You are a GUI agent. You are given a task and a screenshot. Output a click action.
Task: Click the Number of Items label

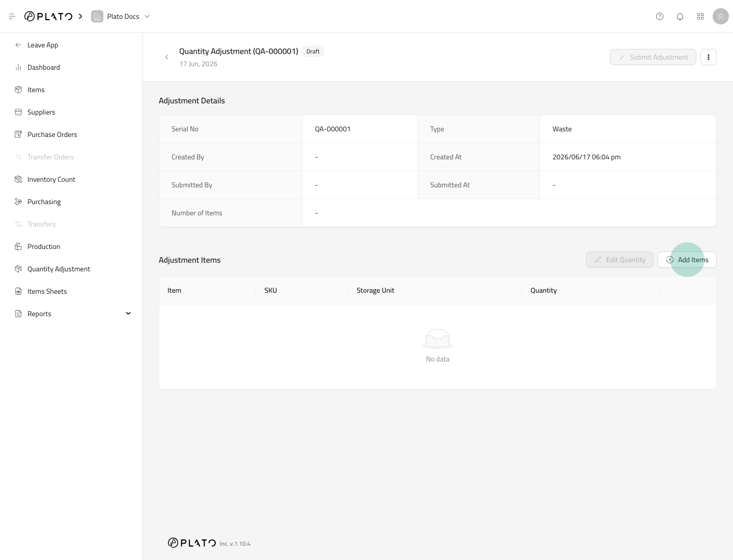click(197, 213)
